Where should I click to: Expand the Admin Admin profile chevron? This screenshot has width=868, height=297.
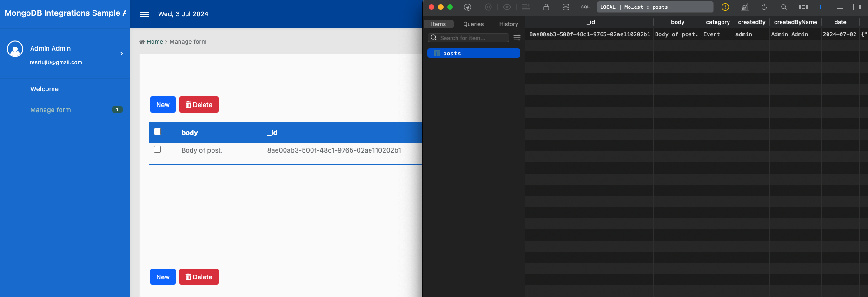coord(122,54)
